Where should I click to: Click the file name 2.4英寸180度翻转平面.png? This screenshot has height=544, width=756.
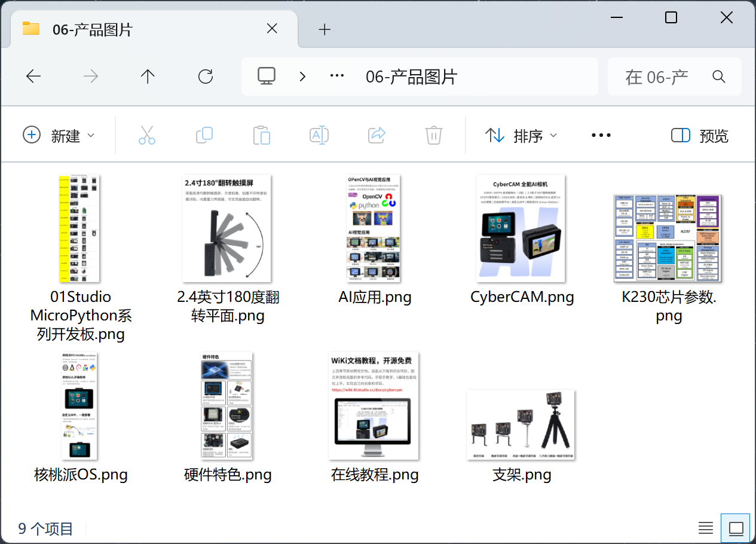pyautogui.click(x=228, y=306)
